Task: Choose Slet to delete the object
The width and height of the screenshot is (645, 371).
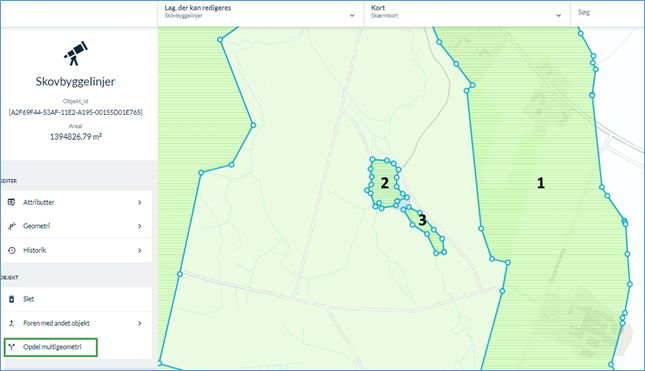Action: click(x=77, y=299)
